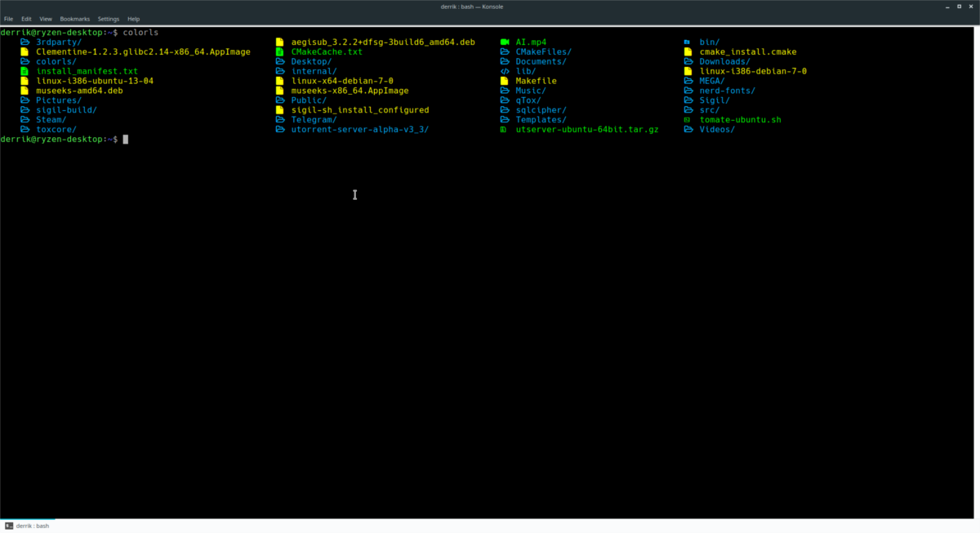This screenshot has height=533, width=980.
Task: Click the folder icon beside CMakeFiles/
Action: [505, 51]
